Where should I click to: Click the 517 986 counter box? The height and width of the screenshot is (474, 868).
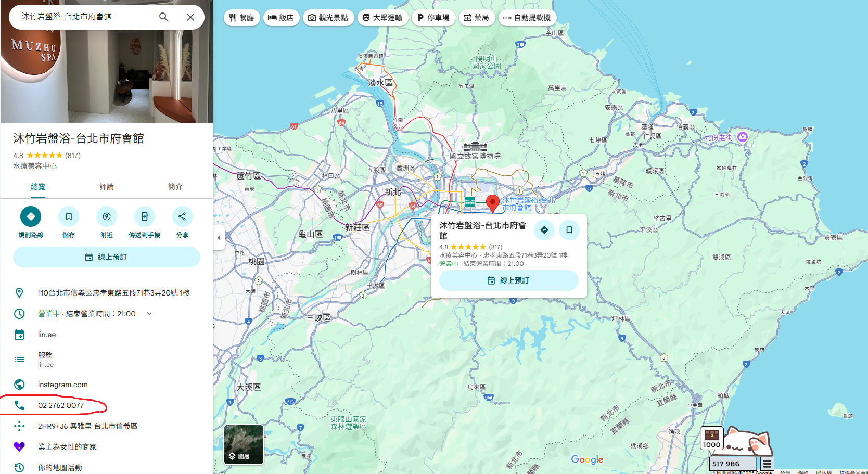click(733, 464)
